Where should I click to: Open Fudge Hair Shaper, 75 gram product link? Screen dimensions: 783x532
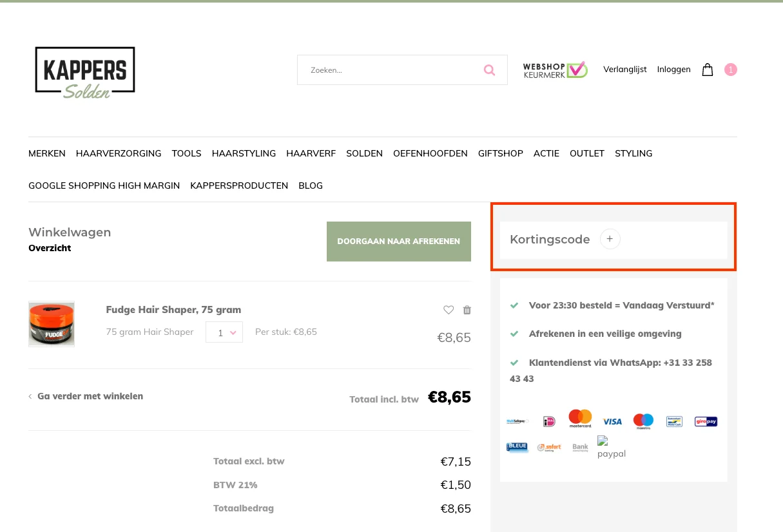pos(173,310)
